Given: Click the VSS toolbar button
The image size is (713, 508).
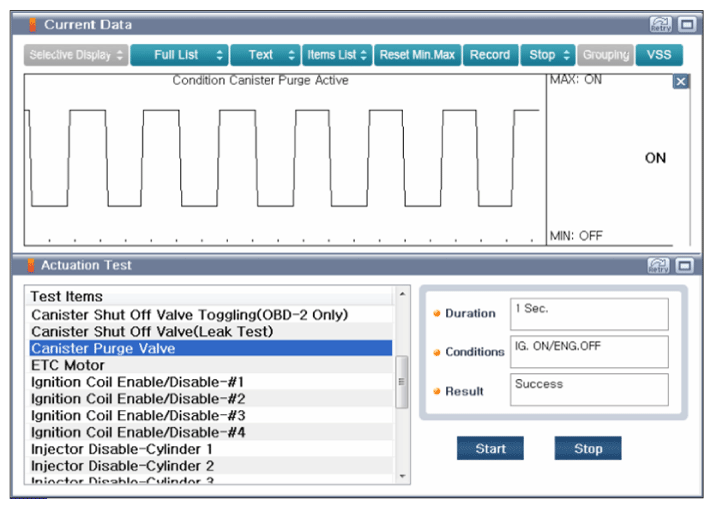Looking at the screenshot, I should pyautogui.click(x=659, y=55).
